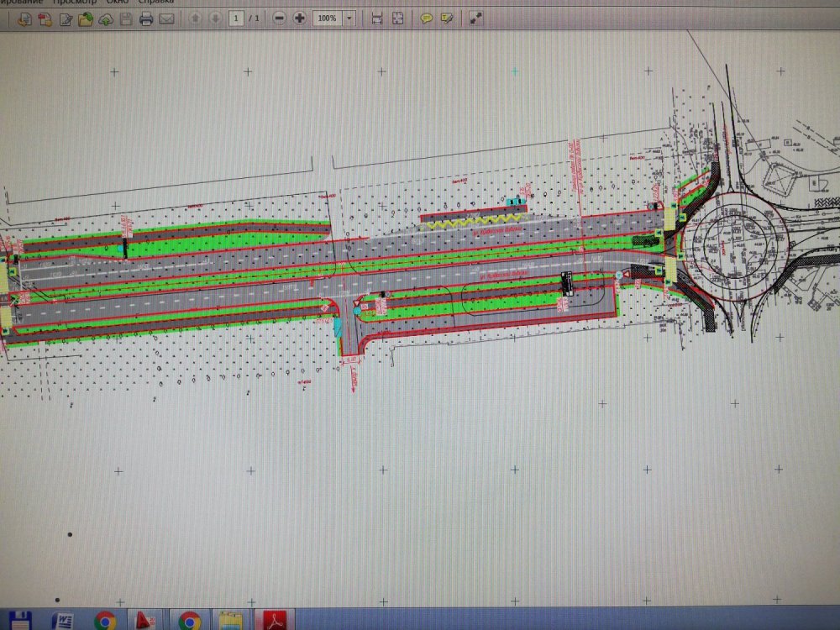Send file by email envelope icon

167,18
